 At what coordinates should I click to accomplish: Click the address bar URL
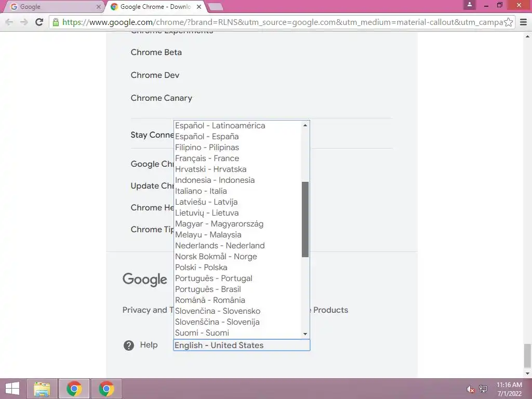click(x=282, y=22)
